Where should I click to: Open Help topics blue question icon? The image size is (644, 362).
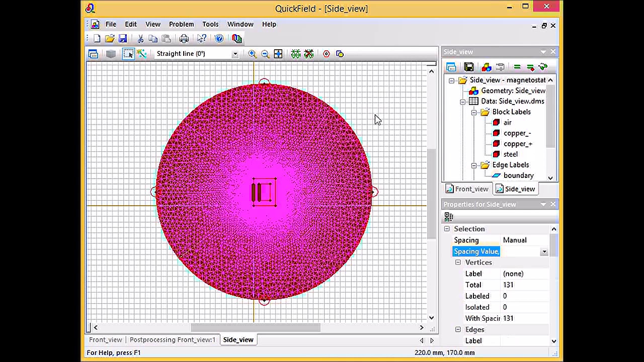[x=219, y=39]
